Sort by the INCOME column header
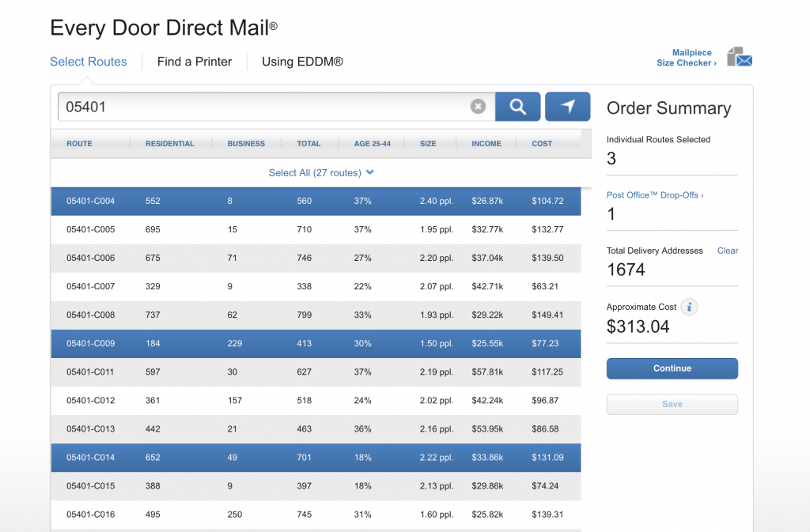Screen dimensions: 810x532 click(x=486, y=143)
